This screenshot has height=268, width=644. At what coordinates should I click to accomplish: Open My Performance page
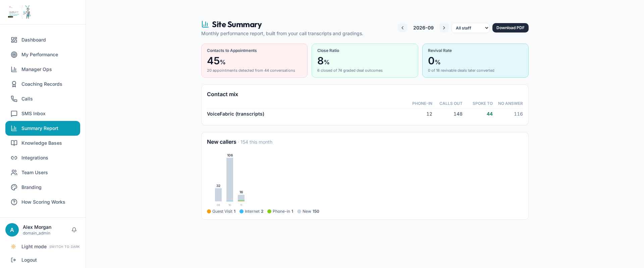[x=43, y=55]
